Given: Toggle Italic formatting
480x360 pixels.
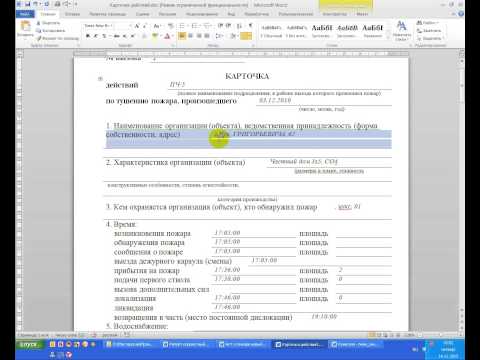Looking at the screenshot, I should [x=96, y=36].
